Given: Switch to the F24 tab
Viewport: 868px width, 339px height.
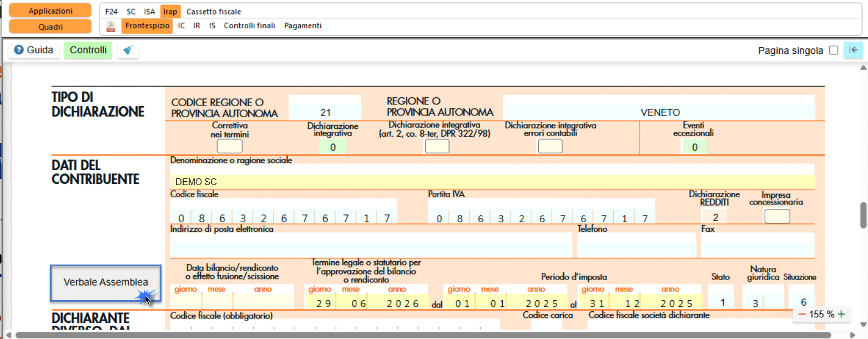Looking at the screenshot, I should pyautogui.click(x=111, y=11).
